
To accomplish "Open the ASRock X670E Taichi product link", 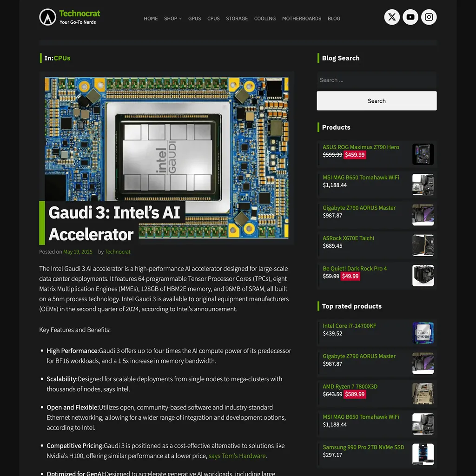I will [x=348, y=238].
